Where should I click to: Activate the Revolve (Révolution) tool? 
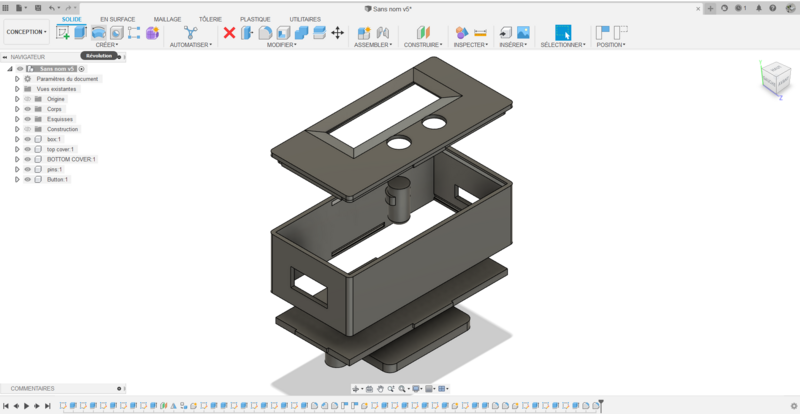tap(99, 32)
